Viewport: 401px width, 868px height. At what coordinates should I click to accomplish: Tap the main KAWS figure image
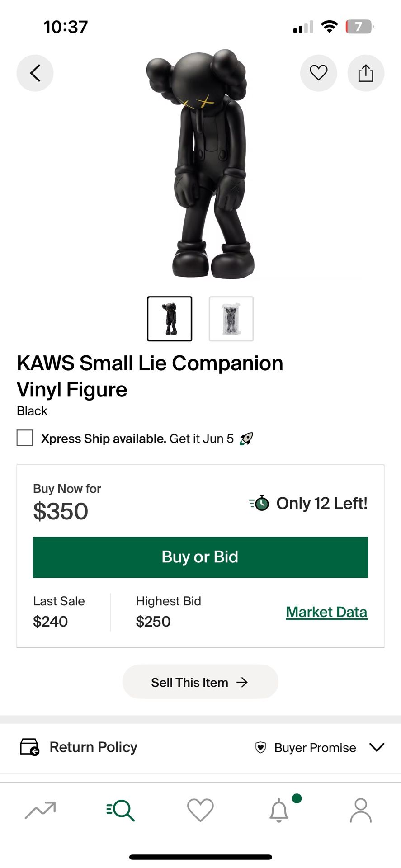(200, 165)
